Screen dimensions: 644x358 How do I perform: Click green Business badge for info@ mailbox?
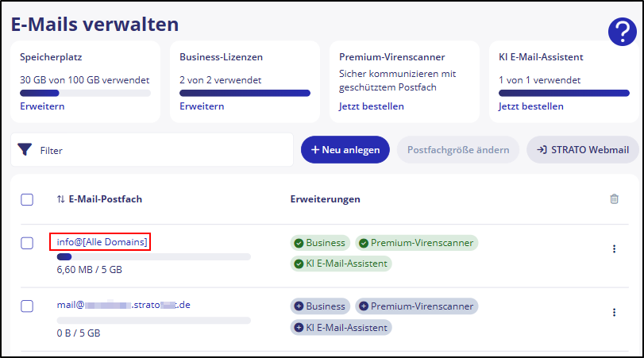click(x=320, y=243)
